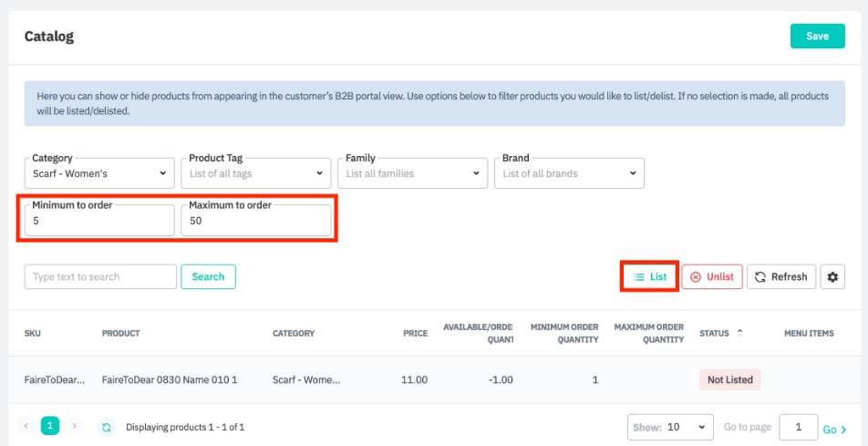Click the text search input box
Screen dimensions: 868x446
[100, 277]
